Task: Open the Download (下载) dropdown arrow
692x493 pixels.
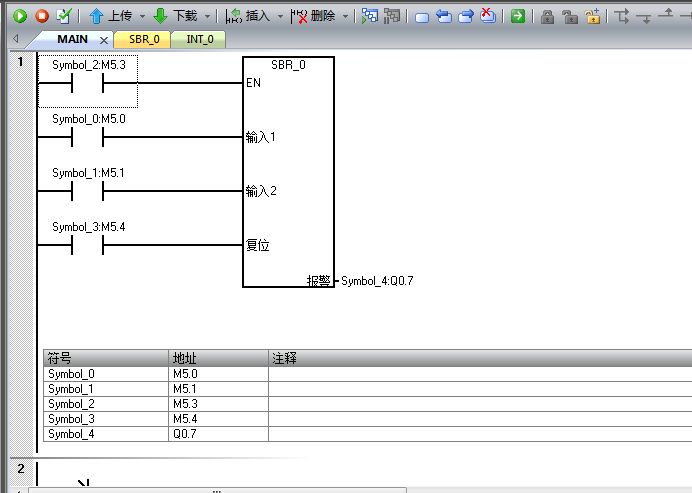Action: (x=207, y=17)
